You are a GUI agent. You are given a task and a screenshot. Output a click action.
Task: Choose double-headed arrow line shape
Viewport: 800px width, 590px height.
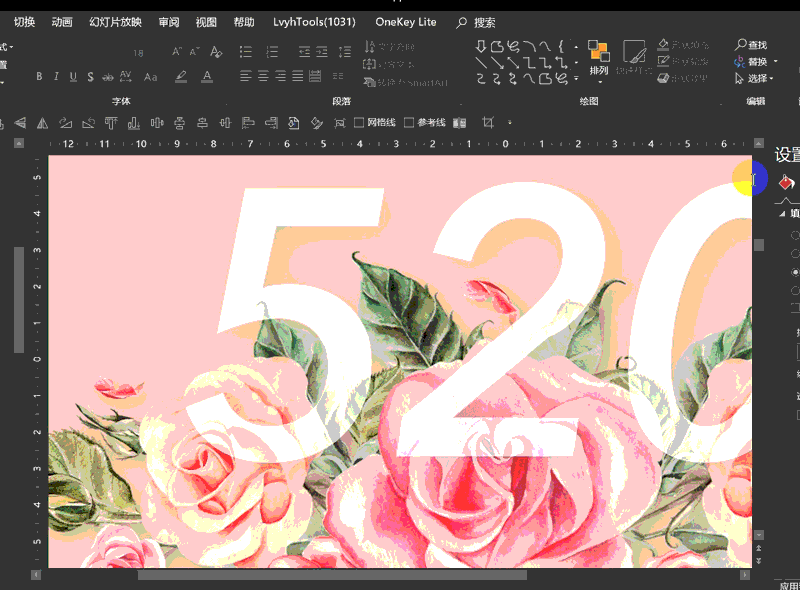point(513,63)
